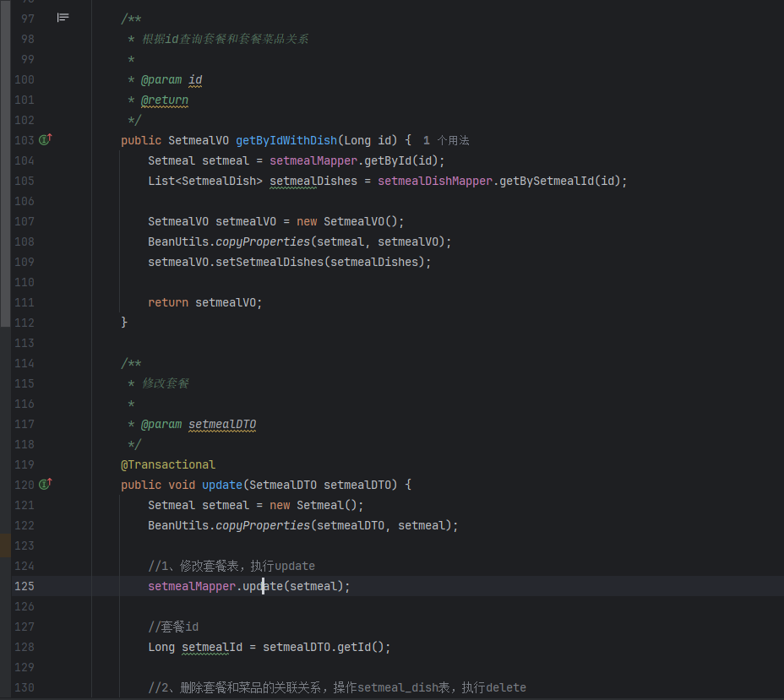Click the @Transactional annotation
This screenshot has height=700, width=784.
168,464
